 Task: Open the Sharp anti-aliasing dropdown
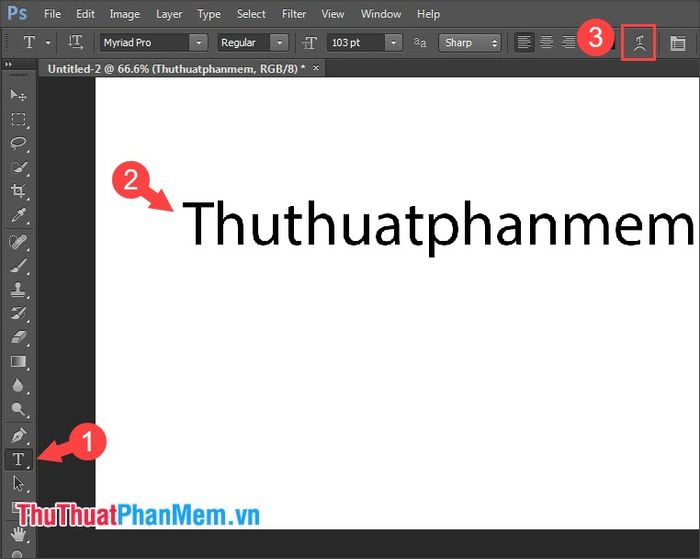pyautogui.click(x=470, y=43)
